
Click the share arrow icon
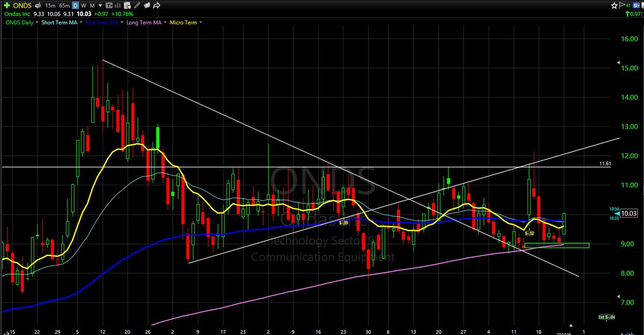[157, 5]
